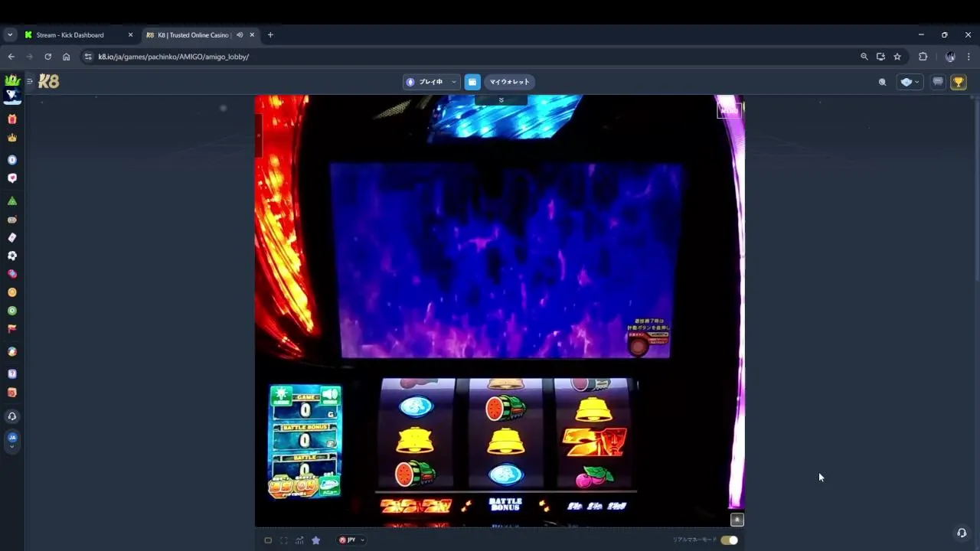980x551 pixels.
Task: Bookmark this page with the star icon
Action: pyautogui.click(x=897, y=57)
